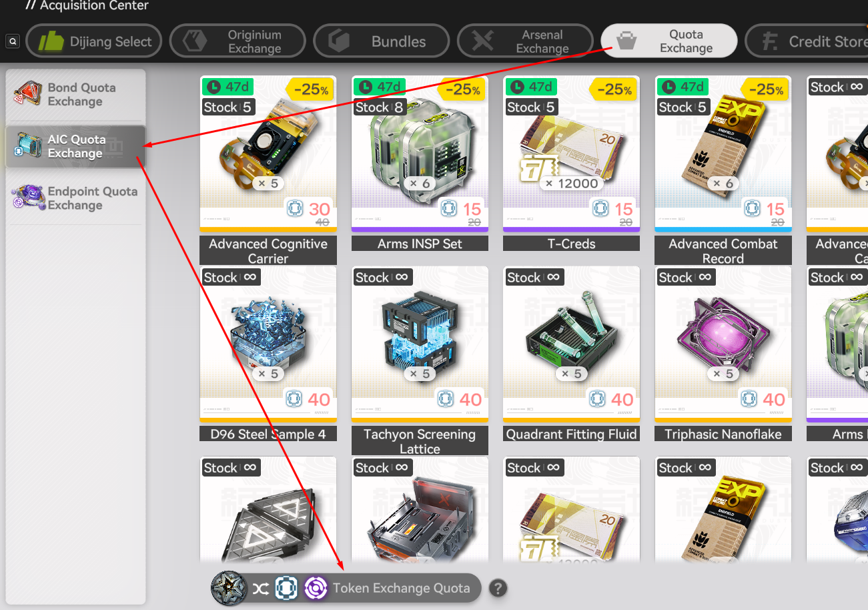Image resolution: width=868 pixels, height=610 pixels.
Task: Click the Bond Quota Exchange sidebar icon
Action: pos(27,94)
